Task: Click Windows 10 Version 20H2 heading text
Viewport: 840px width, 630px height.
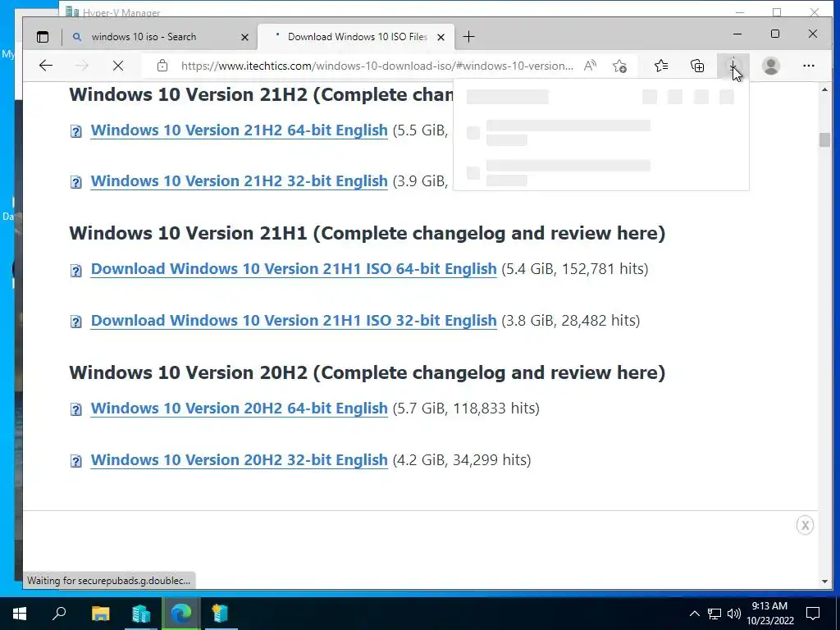Action: click(x=367, y=372)
